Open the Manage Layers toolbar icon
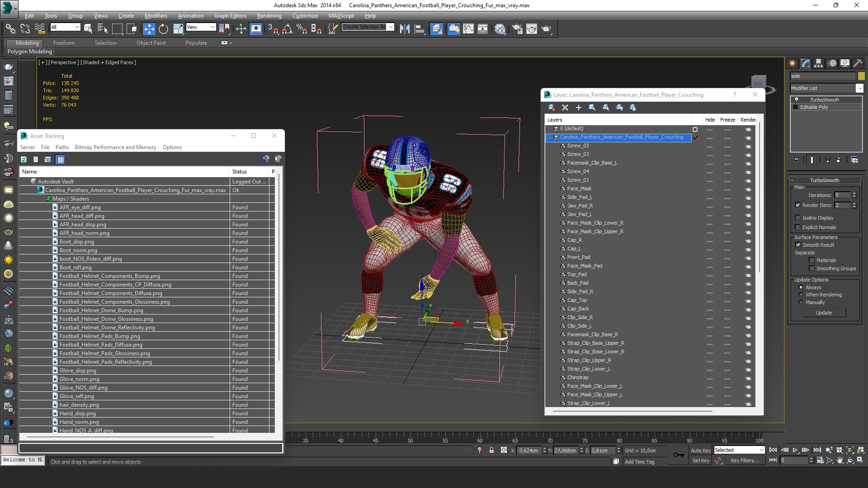The width and height of the screenshot is (868, 488). pos(437,29)
